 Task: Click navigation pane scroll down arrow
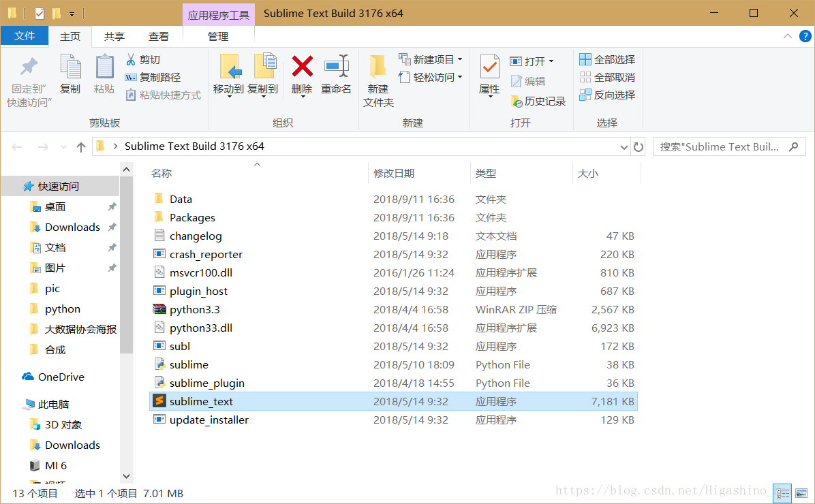point(126,475)
